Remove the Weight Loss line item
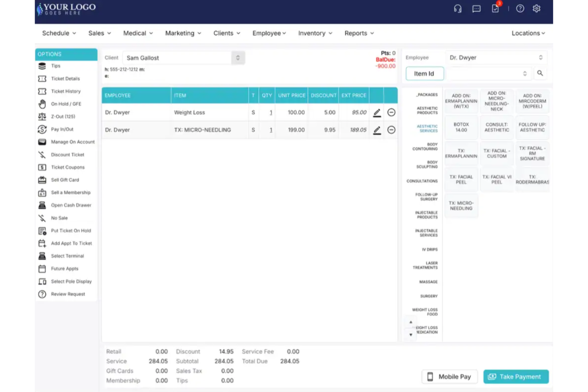588x392 pixels. [391, 112]
